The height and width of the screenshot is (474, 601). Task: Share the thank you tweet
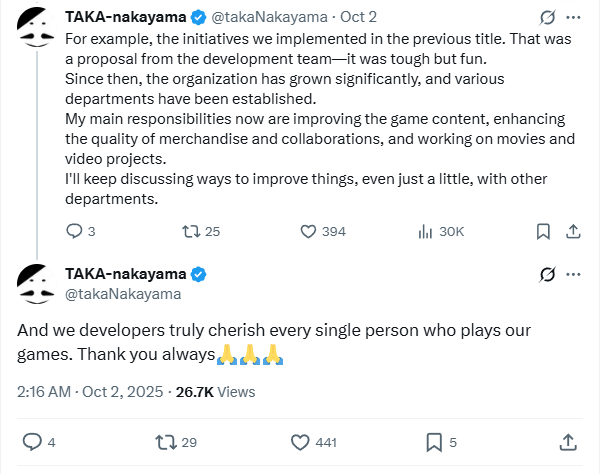(x=566, y=441)
